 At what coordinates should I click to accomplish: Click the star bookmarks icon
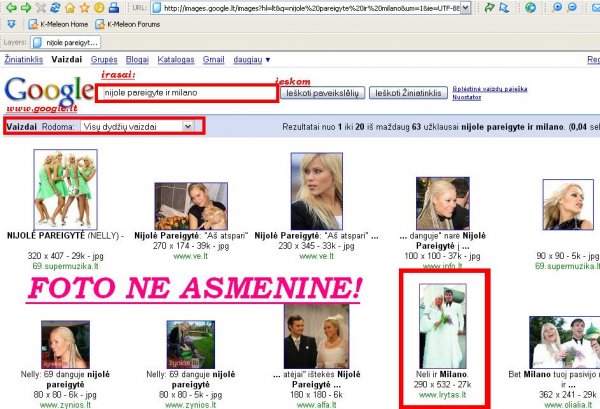click(84, 7)
